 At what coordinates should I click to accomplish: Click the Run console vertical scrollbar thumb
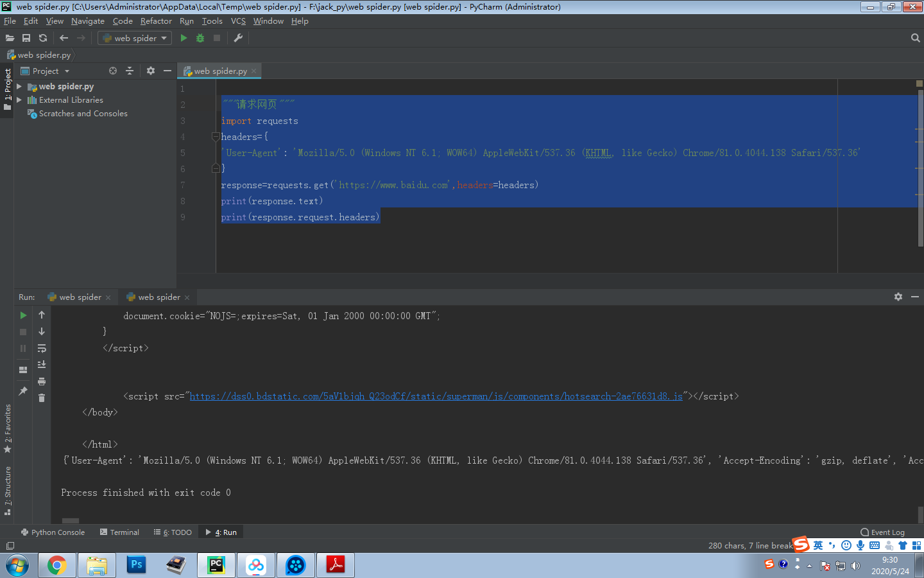(920, 514)
